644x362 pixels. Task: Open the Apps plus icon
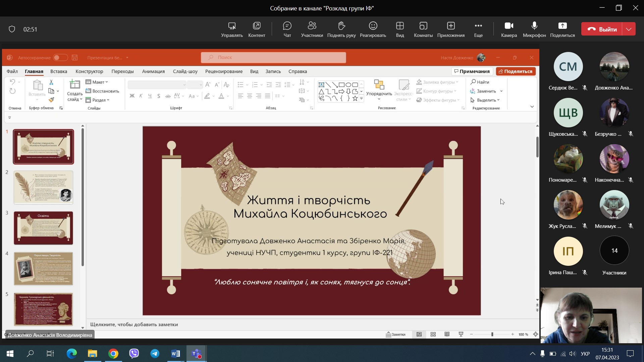coord(450,26)
